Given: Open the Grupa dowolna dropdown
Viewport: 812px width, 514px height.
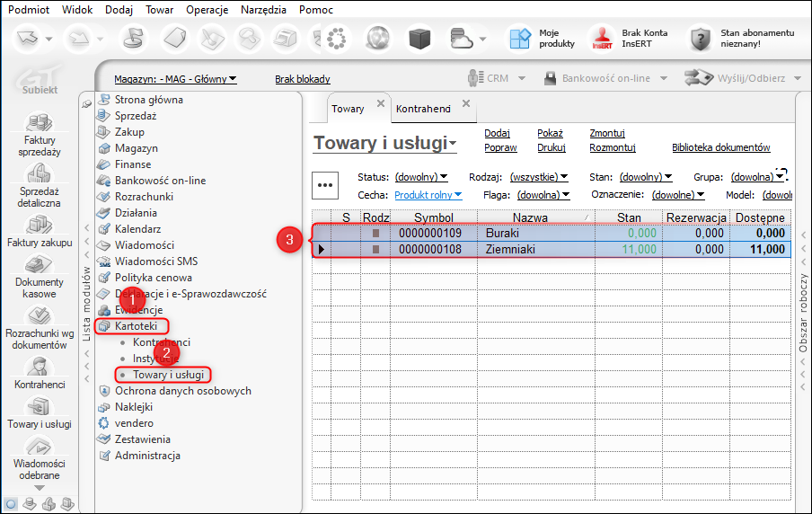Looking at the screenshot, I should point(757,177).
